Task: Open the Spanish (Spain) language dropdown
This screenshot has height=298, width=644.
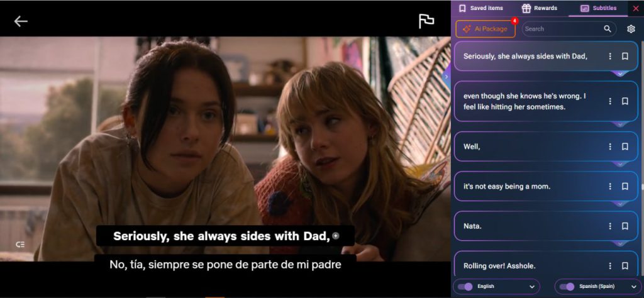Action: (634, 287)
